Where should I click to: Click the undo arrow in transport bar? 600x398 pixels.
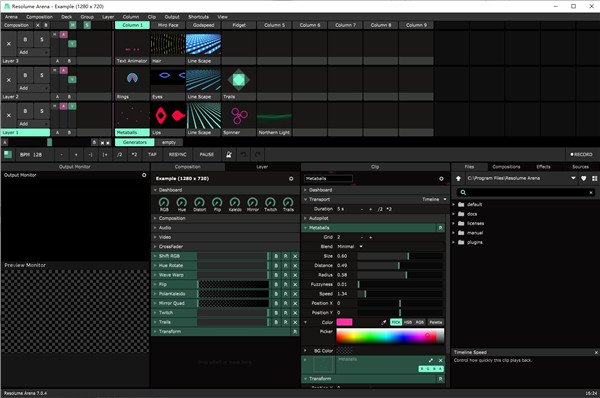[x=243, y=155]
